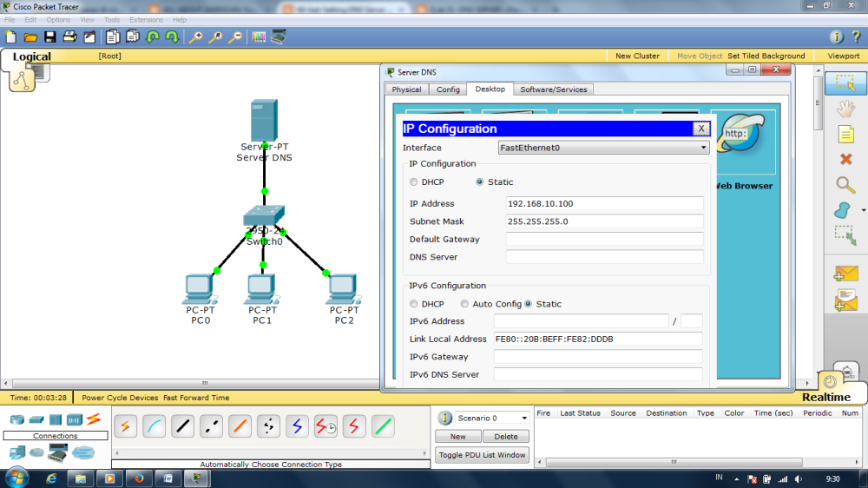Image resolution: width=868 pixels, height=488 pixels.
Task: Zoom out with the magnifier minus icon
Action: (x=235, y=37)
